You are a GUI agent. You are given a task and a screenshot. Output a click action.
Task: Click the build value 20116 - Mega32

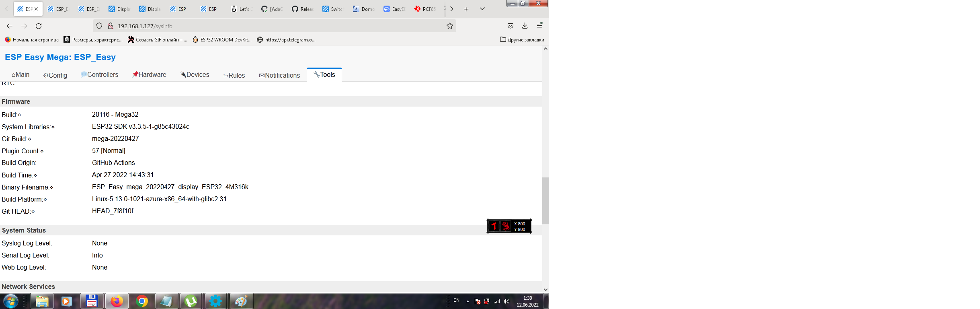point(115,115)
